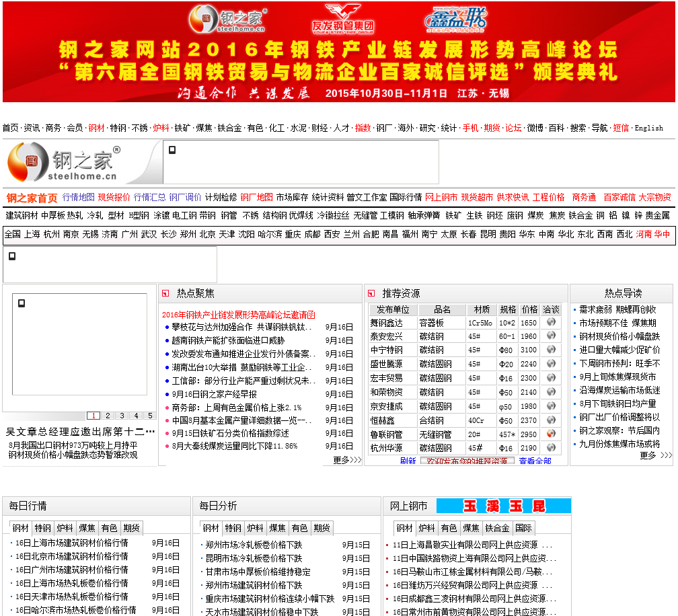Click 欢迎发布您的推荐资源 button
This screenshot has width=678, height=616.
point(467,461)
